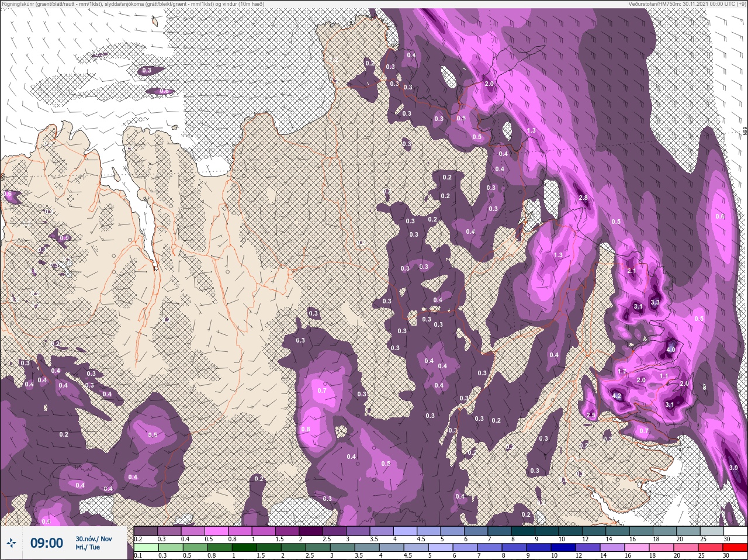Click the 2.5 precipitation value label
748x560 pixels.
point(591,415)
